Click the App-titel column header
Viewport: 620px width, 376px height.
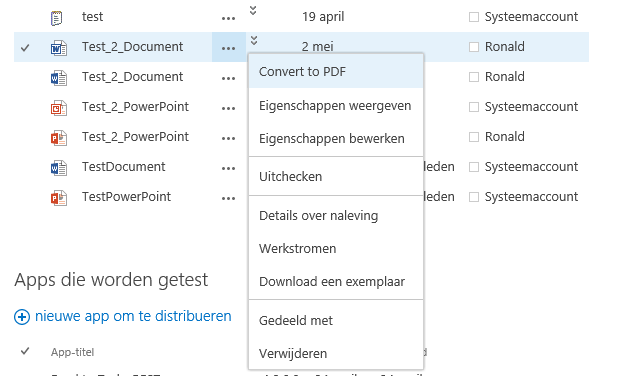[72, 352]
